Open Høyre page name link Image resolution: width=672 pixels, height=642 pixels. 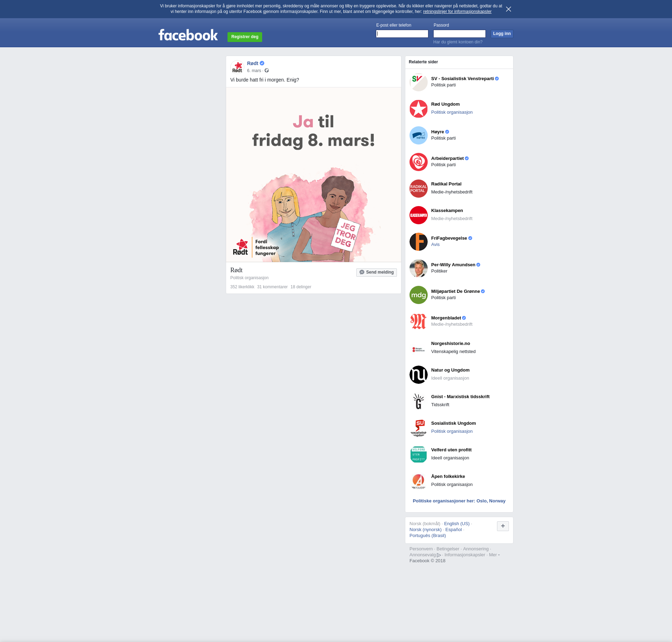[437, 132]
